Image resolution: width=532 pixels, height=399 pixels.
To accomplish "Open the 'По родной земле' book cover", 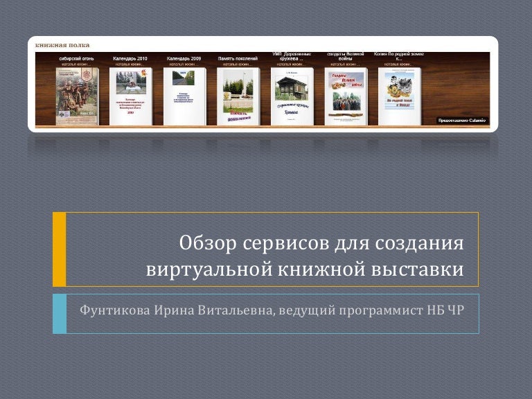I will coord(400,96).
